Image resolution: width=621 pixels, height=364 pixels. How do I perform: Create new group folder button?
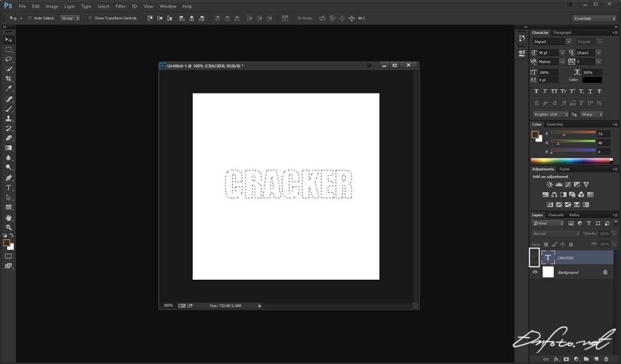point(586,359)
